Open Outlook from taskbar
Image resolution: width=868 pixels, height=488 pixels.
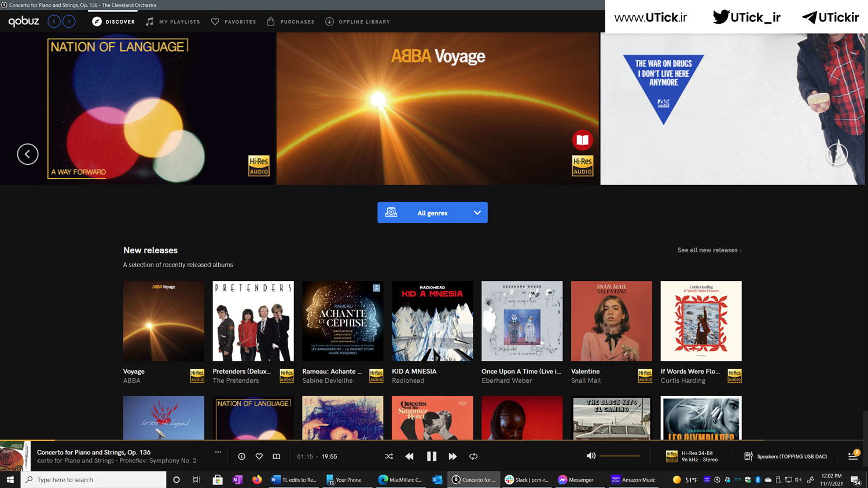tap(437, 479)
